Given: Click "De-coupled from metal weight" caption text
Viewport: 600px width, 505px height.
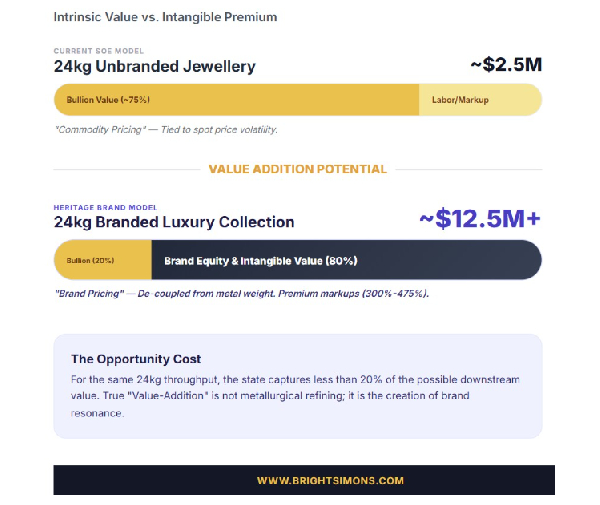Looking at the screenshot, I should coord(206,294).
